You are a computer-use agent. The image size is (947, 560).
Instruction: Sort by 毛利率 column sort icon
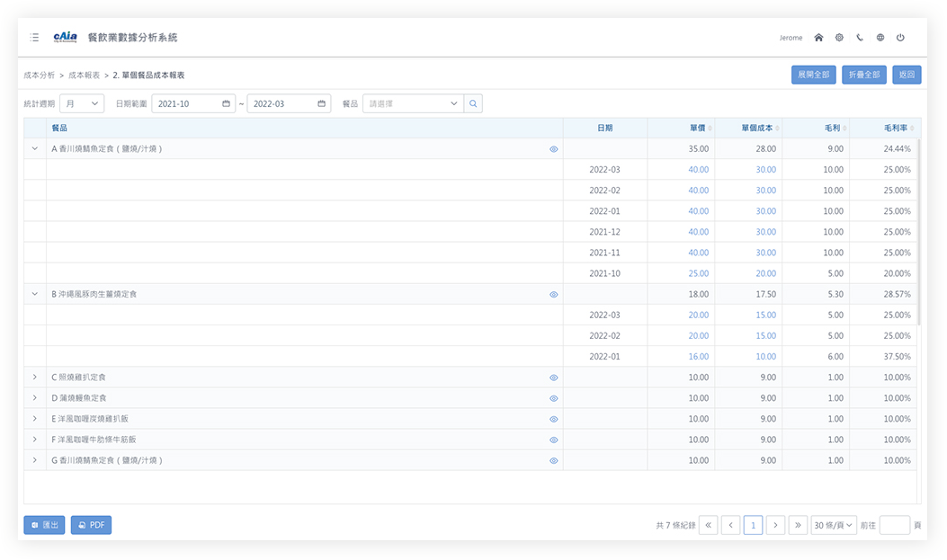pyautogui.click(x=912, y=128)
